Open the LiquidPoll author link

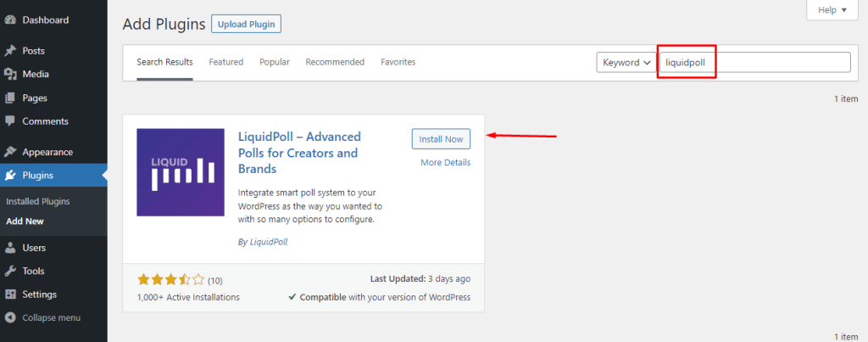click(x=269, y=242)
